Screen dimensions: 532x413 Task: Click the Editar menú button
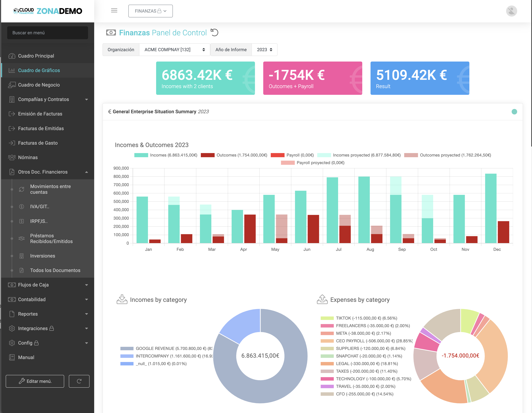(x=35, y=381)
